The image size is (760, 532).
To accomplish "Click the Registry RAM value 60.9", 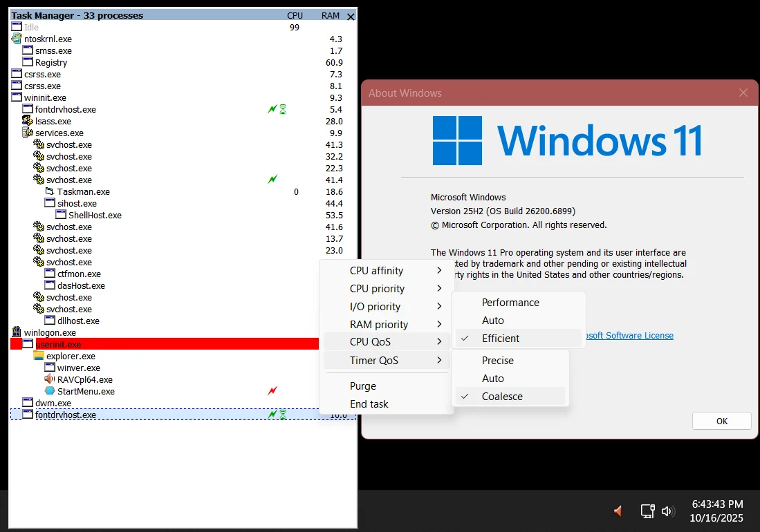I will pos(334,62).
